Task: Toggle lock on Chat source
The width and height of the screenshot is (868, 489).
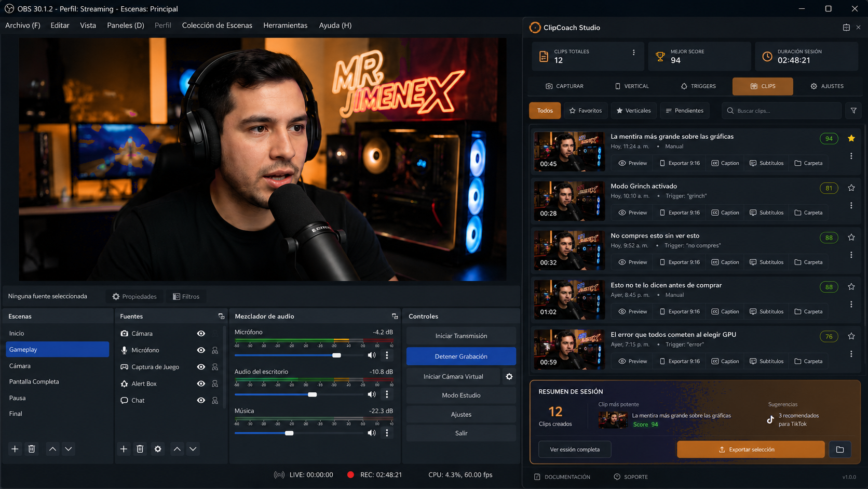Action: point(215,400)
